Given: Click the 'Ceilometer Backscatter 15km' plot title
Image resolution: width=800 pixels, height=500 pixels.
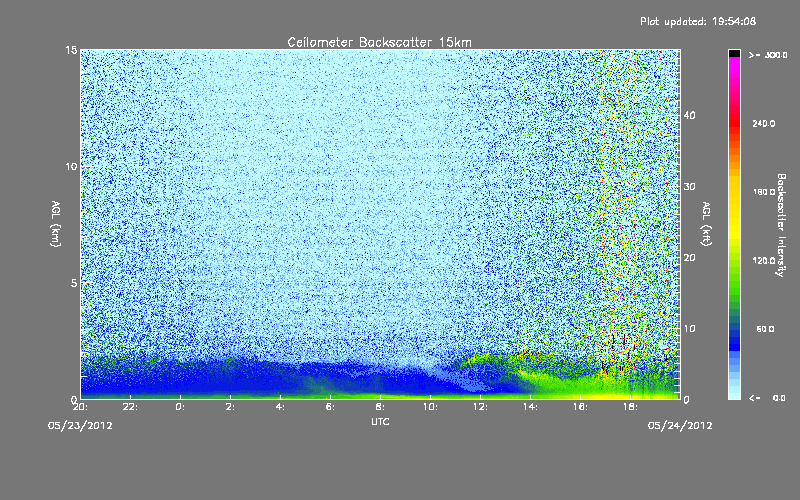Looking at the screenshot, I should point(379,42).
